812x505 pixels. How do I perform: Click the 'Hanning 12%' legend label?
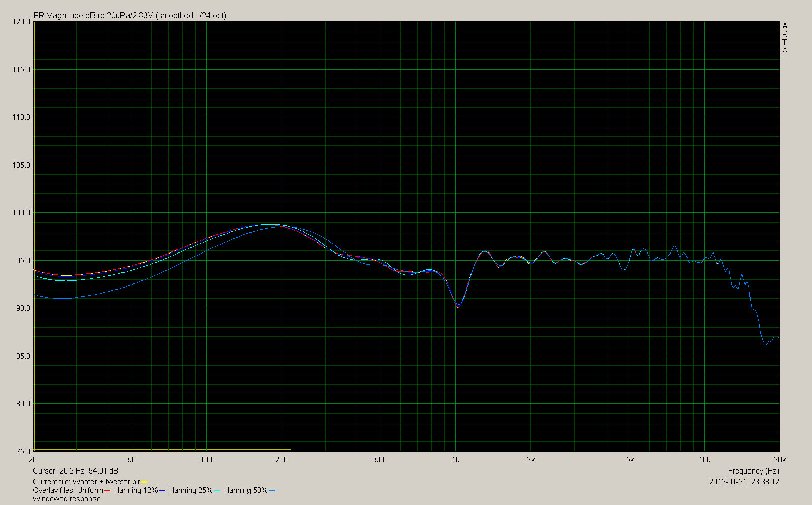(x=136, y=490)
